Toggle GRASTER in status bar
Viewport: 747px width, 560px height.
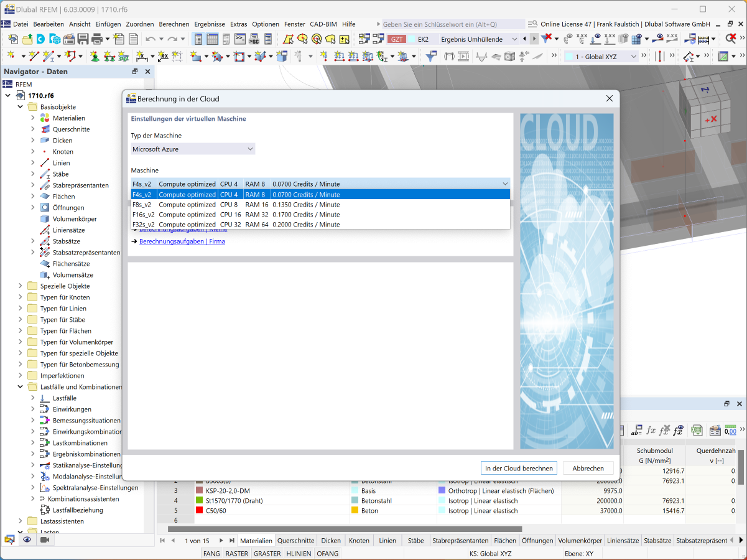tap(267, 553)
